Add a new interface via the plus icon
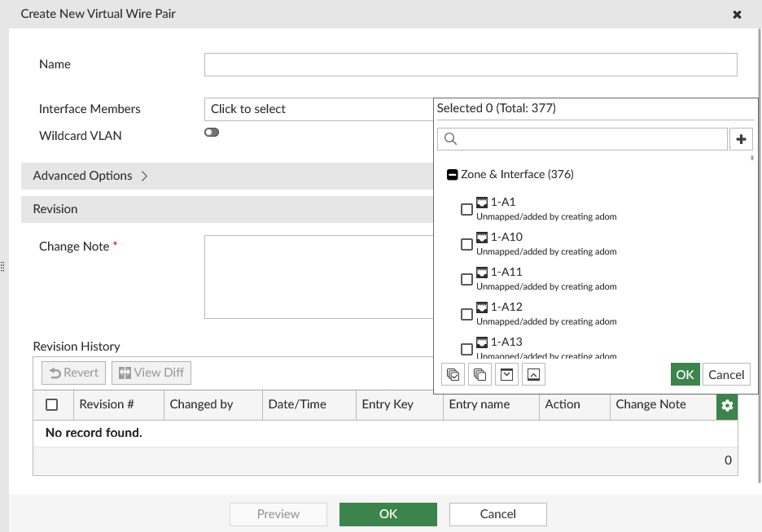762x532 pixels. (x=742, y=138)
